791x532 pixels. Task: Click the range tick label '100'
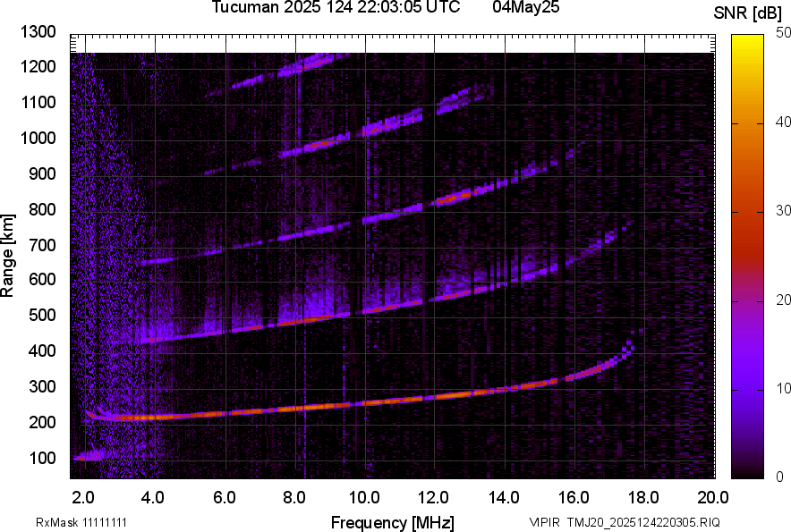[x=42, y=458]
